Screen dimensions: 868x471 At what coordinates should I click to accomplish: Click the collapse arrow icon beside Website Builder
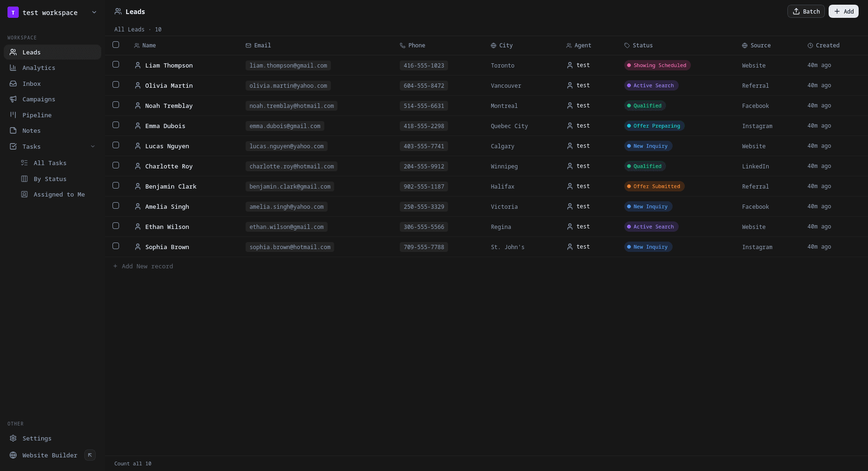[x=90, y=455]
